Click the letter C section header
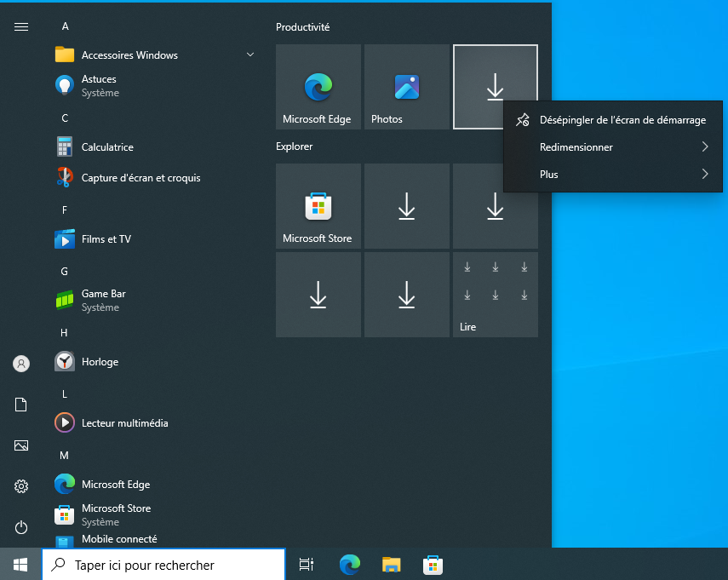 [65, 118]
